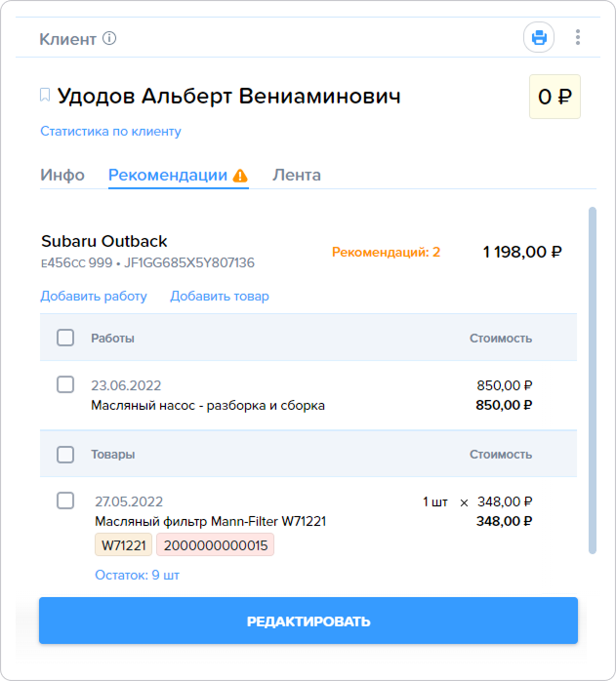Click the vertical scrollbar of recommendations list
This screenshot has width=616, height=681.
(x=593, y=381)
